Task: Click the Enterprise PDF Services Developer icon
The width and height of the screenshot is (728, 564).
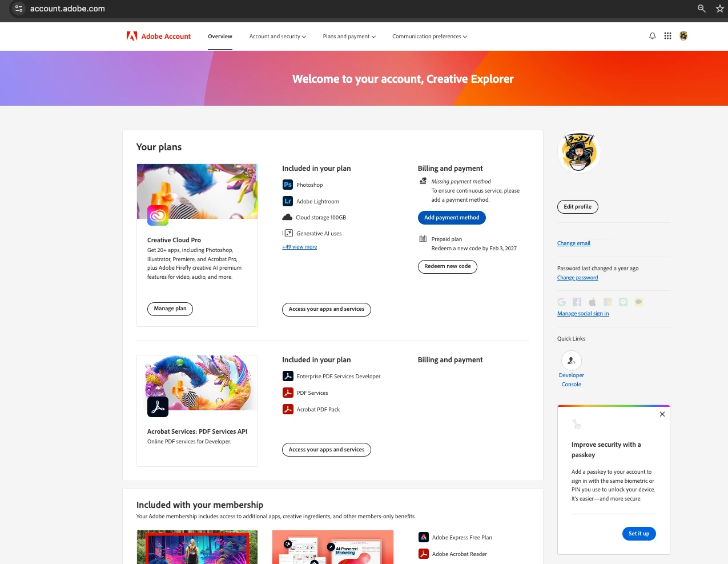Action: tap(288, 376)
